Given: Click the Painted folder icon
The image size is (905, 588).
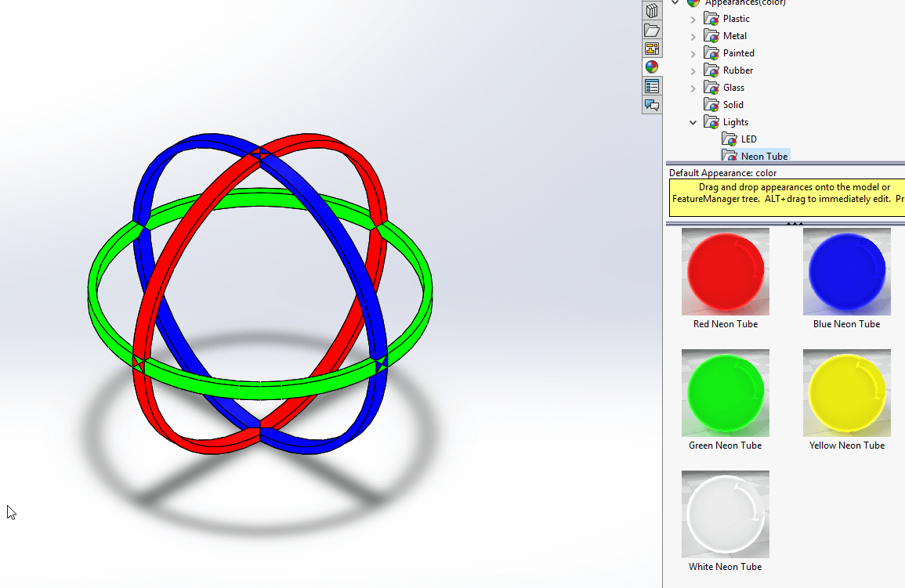Looking at the screenshot, I should 711,53.
